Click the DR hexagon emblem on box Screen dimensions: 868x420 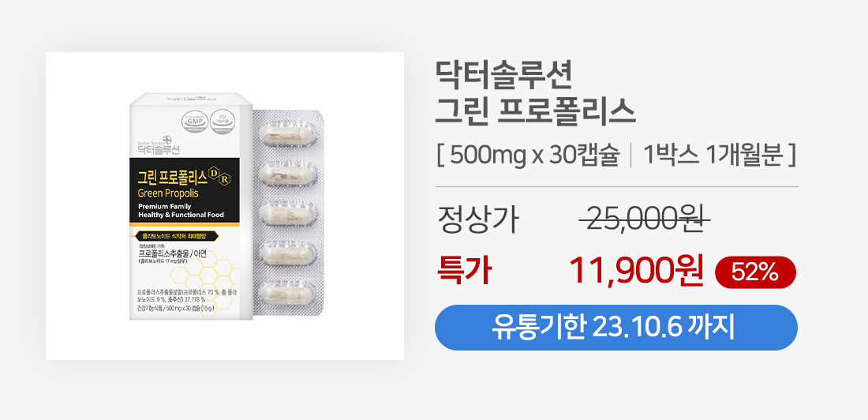point(221,178)
